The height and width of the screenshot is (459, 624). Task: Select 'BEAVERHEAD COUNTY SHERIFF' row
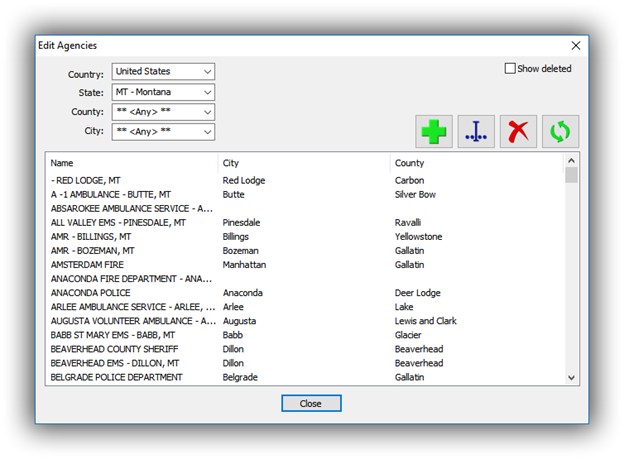(305, 349)
